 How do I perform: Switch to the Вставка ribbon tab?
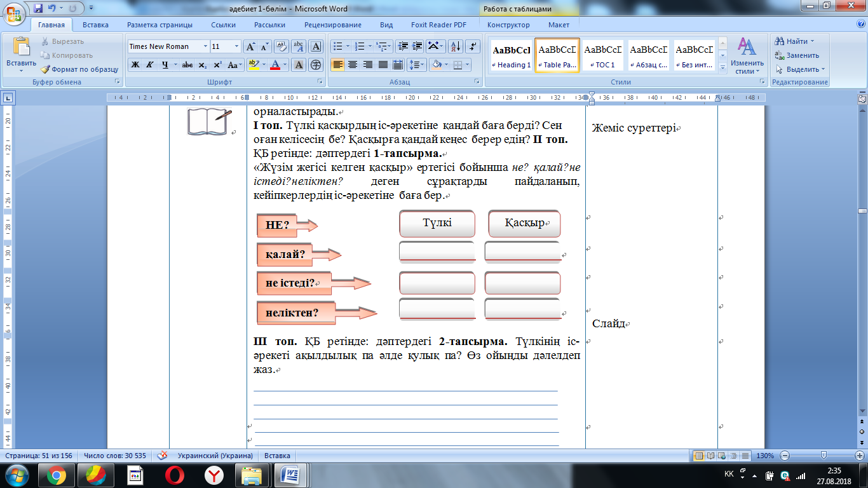point(95,25)
